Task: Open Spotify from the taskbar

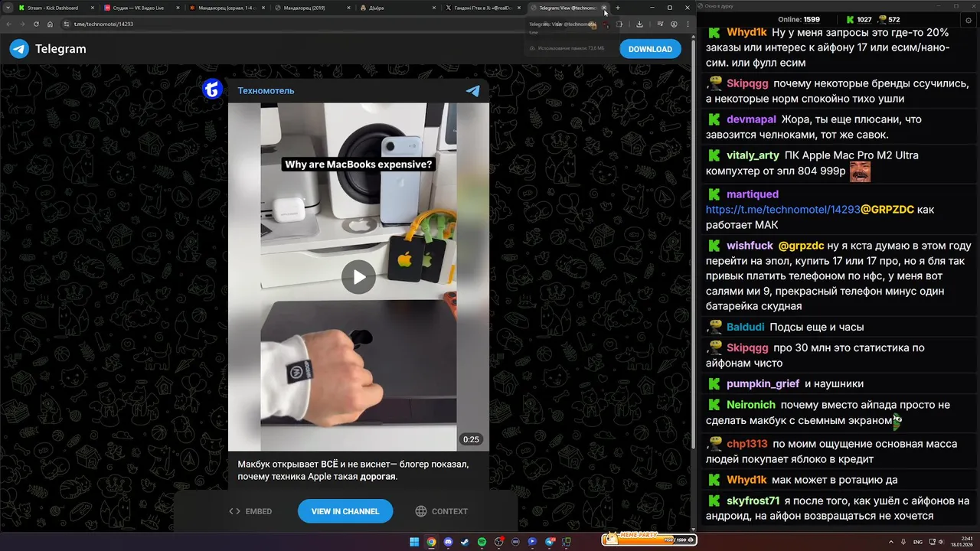Action: pos(482,542)
